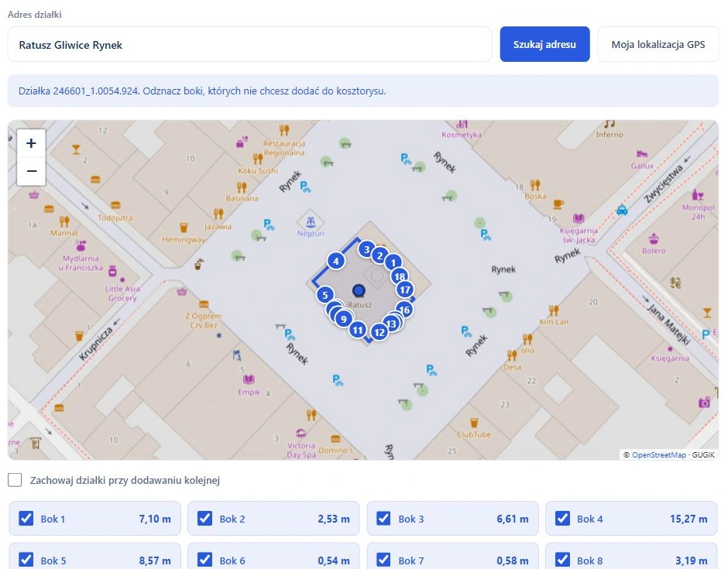Screen dimensions: 728x569
Task: Select side marker 4 on the parcel outline
Action: 335,261
